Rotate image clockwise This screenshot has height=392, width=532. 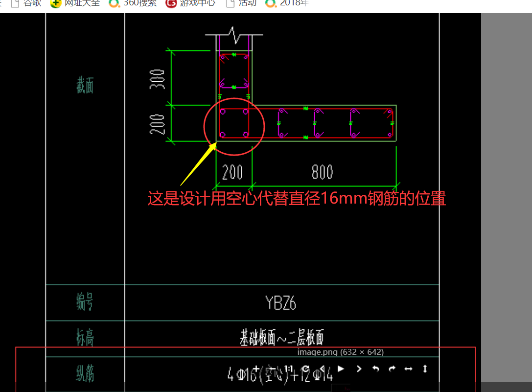tap(392, 369)
